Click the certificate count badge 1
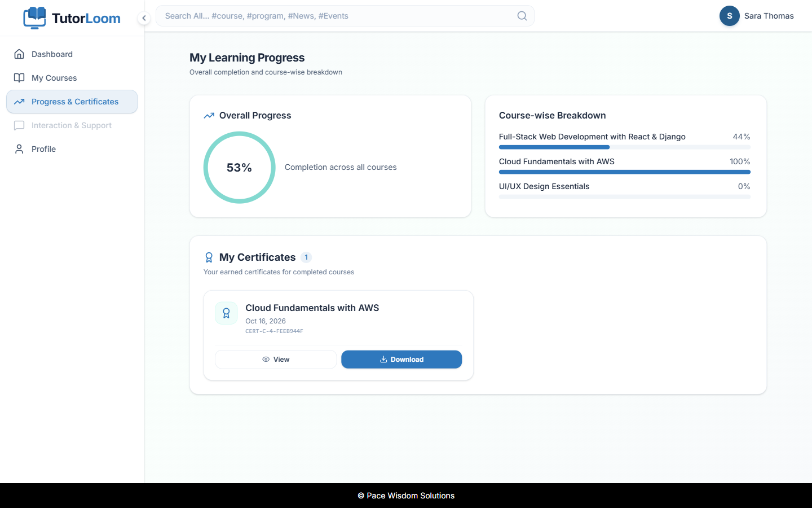The image size is (812, 508). pyautogui.click(x=306, y=257)
